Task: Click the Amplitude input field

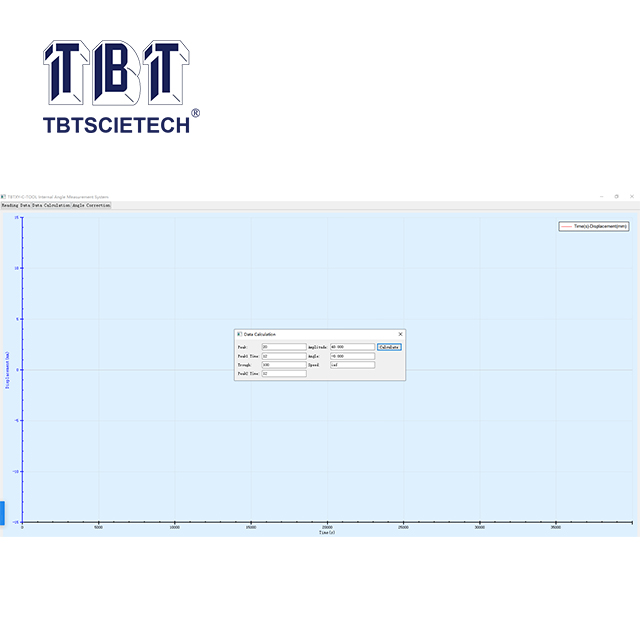Action: 352,347
